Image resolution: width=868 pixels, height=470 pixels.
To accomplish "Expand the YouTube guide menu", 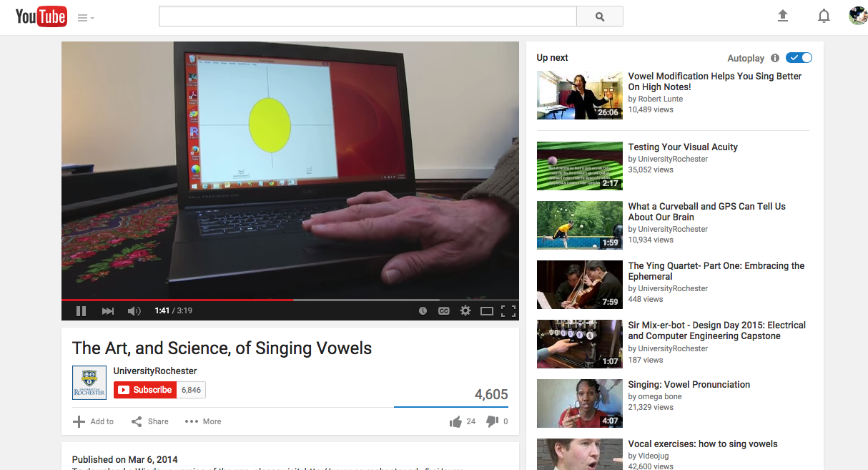I will click(86, 18).
